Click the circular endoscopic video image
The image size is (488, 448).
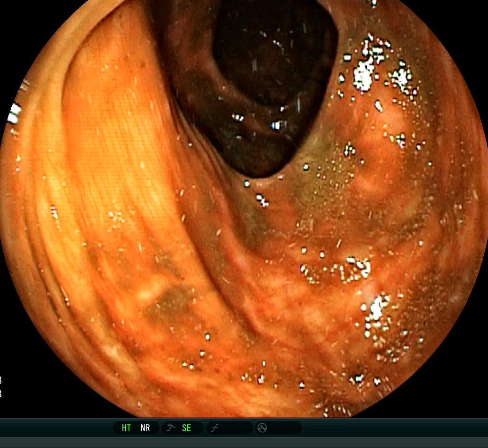(x=244, y=209)
